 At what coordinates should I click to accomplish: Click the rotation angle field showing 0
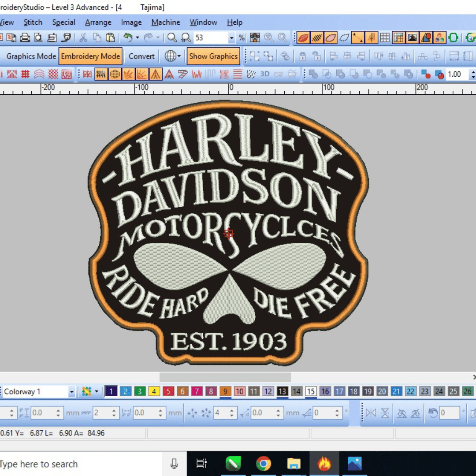click(450, 413)
